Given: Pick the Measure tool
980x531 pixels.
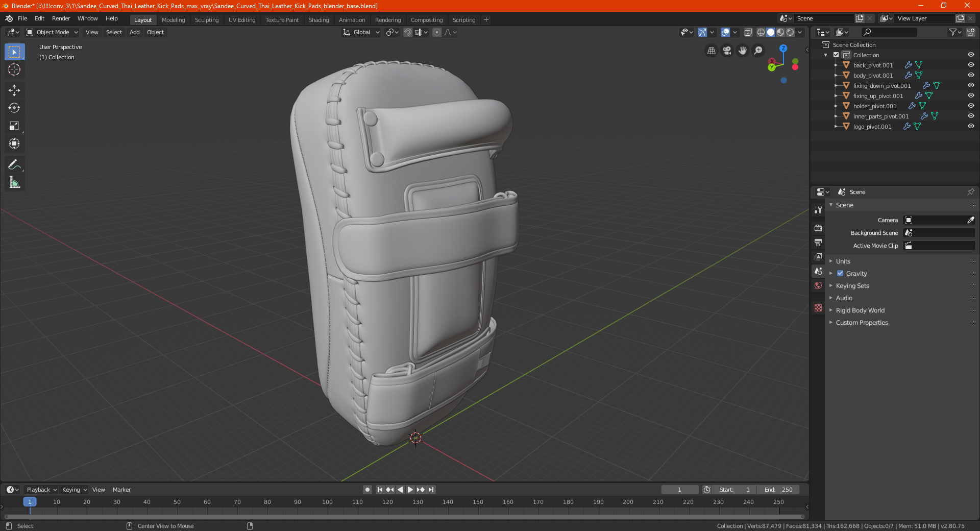Looking at the screenshot, I should click(14, 182).
